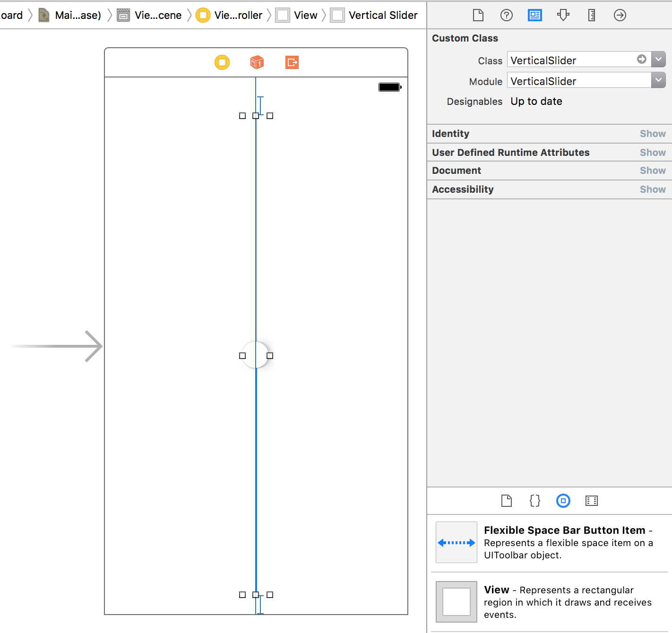
Task: Select Vie...cene in the jump bar
Action: click(x=149, y=15)
